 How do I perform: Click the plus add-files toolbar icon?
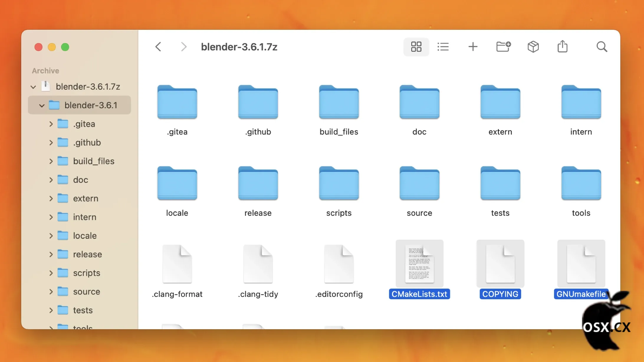[x=473, y=47]
